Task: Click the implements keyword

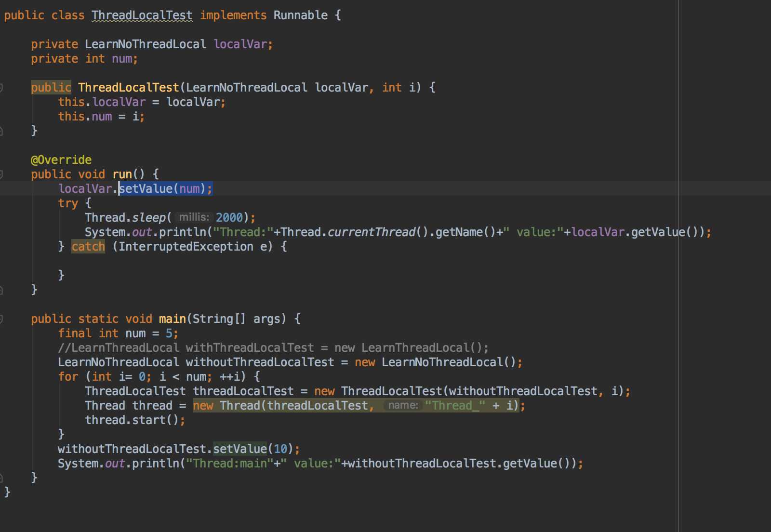Action: click(233, 15)
